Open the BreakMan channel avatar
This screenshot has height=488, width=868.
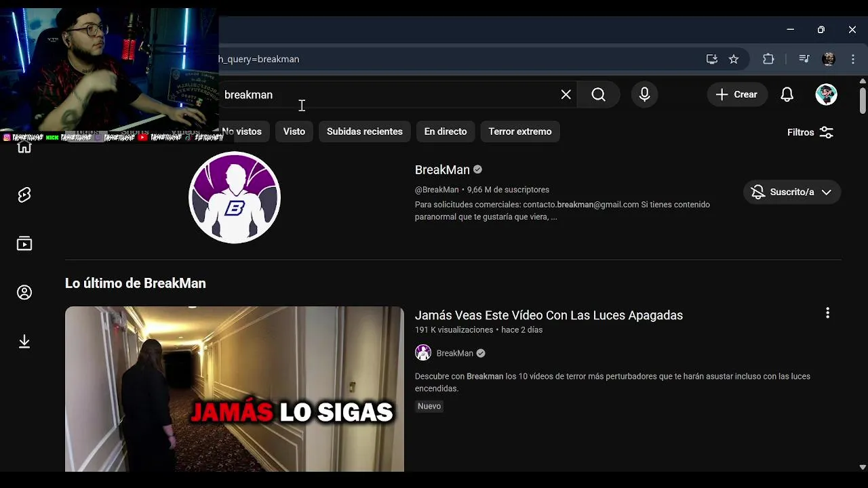(x=235, y=197)
